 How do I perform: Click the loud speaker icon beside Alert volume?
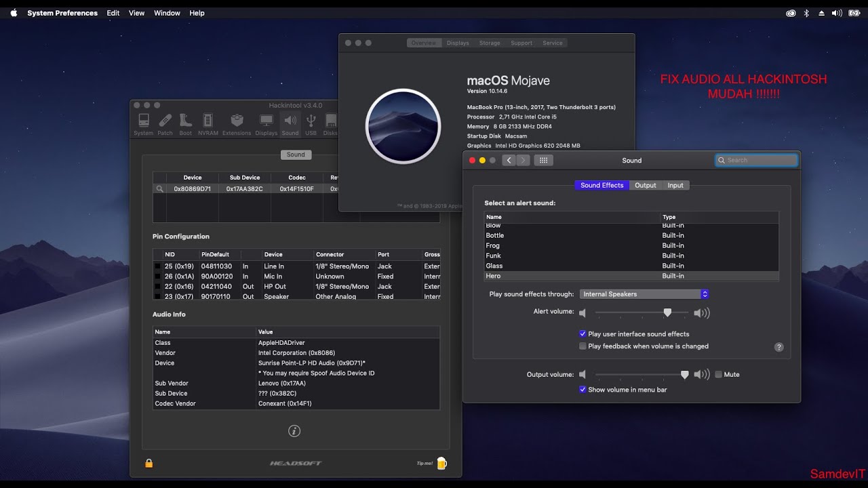(x=702, y=312)
